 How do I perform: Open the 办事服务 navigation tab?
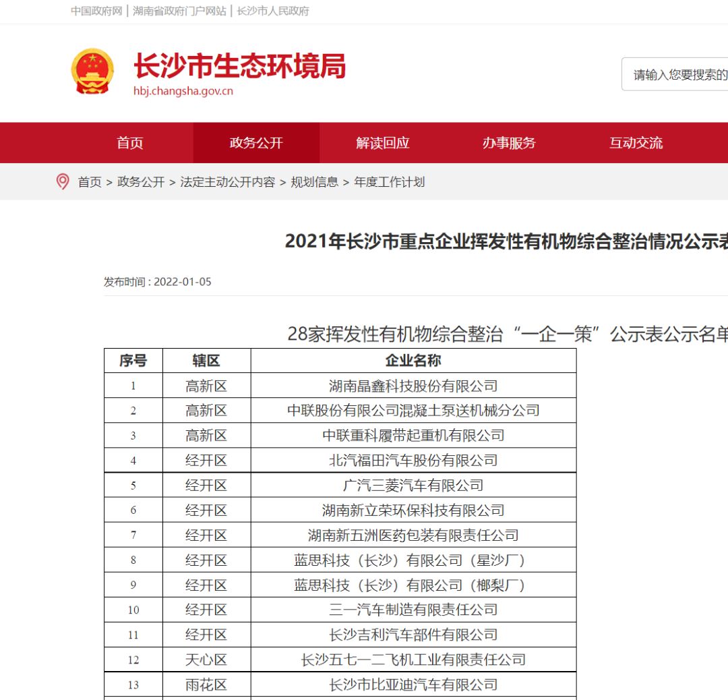tap(509, 142)
